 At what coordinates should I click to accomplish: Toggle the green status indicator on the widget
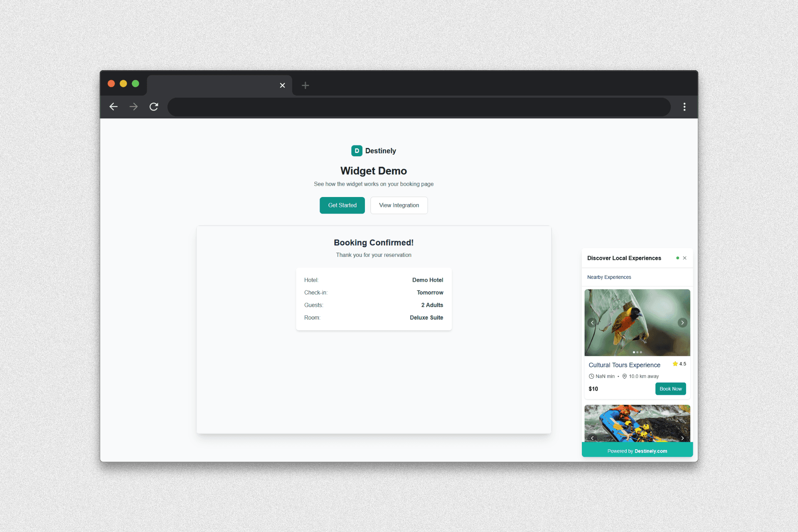677,258
